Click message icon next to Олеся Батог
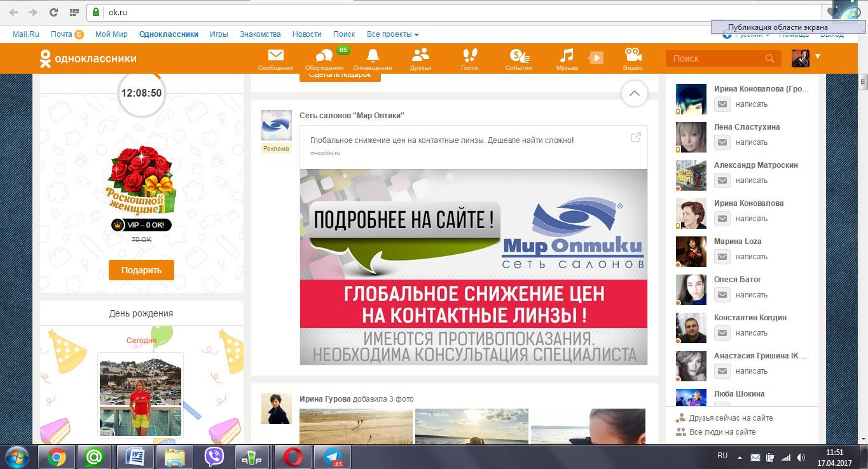 [x=722, y=295]
